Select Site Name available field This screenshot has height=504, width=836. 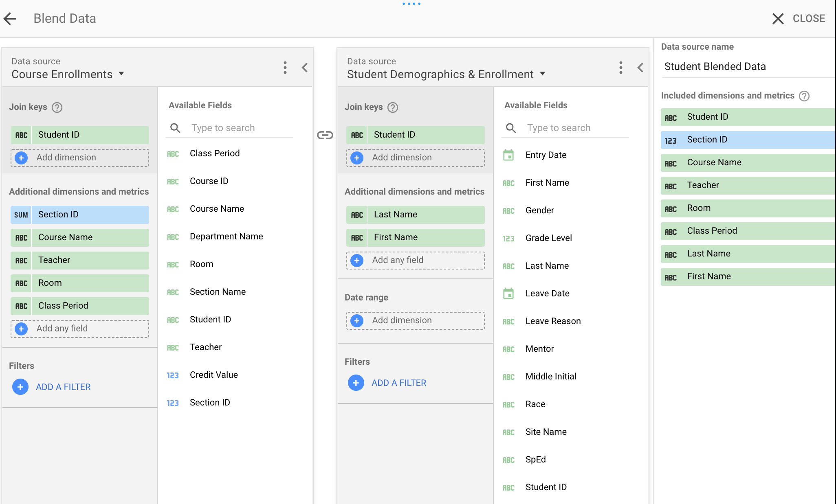coord(546,432)
